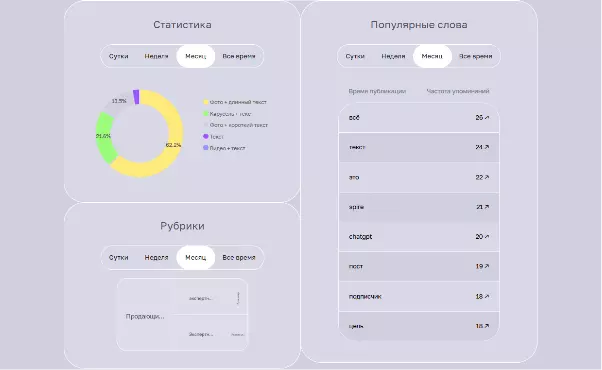Select Все время in Популярные слова
Image resolution: width=602 pixels, height=370 pixels.
[476, 56]
